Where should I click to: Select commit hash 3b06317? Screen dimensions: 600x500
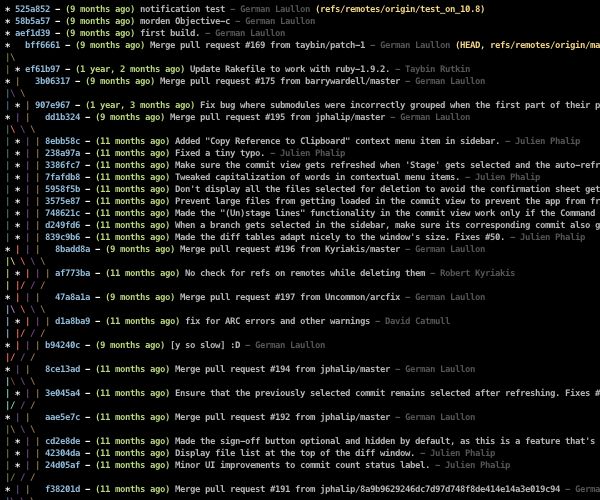pos(52,81)
